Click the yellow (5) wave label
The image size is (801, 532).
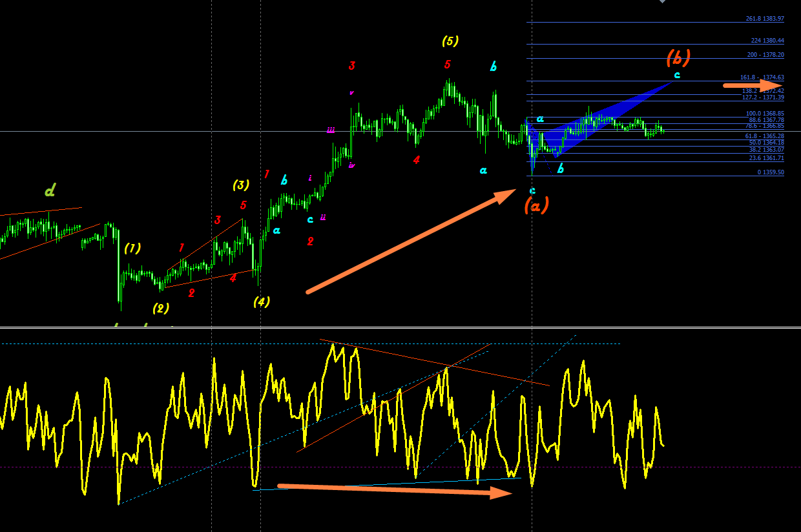click(x=450, y=41)
